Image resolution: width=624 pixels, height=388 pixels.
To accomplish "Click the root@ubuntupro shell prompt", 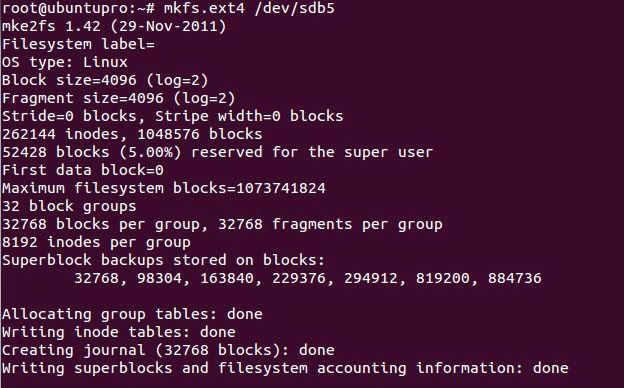I will 81,8.
